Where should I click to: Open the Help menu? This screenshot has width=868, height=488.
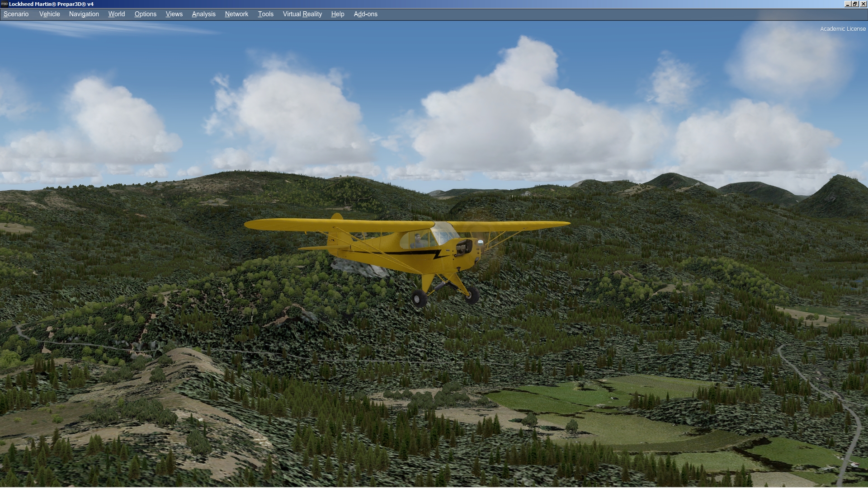coord(337,14)
